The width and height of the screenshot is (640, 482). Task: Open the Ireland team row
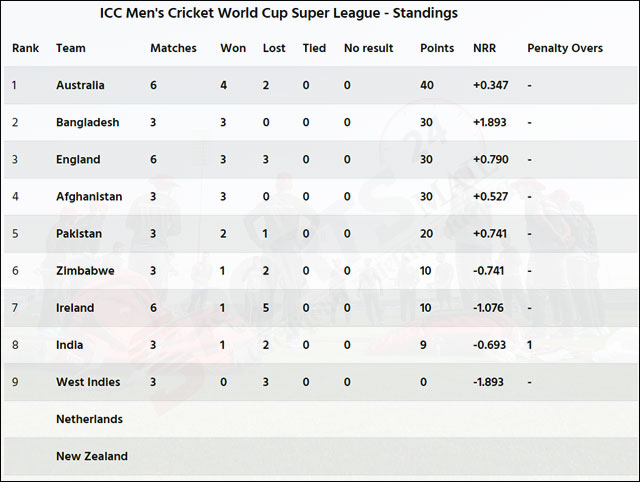coord(322,308)
